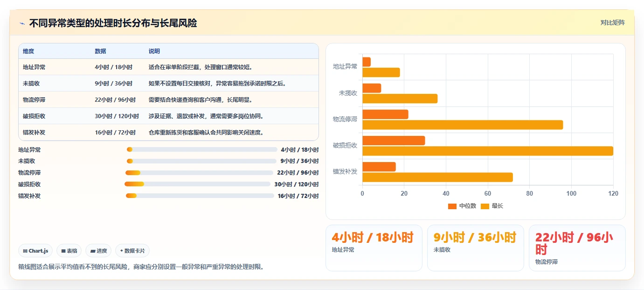This screenshot has width=644, height=290.
Task: Click the 地址异常 chart axis label
Action: 345,67
